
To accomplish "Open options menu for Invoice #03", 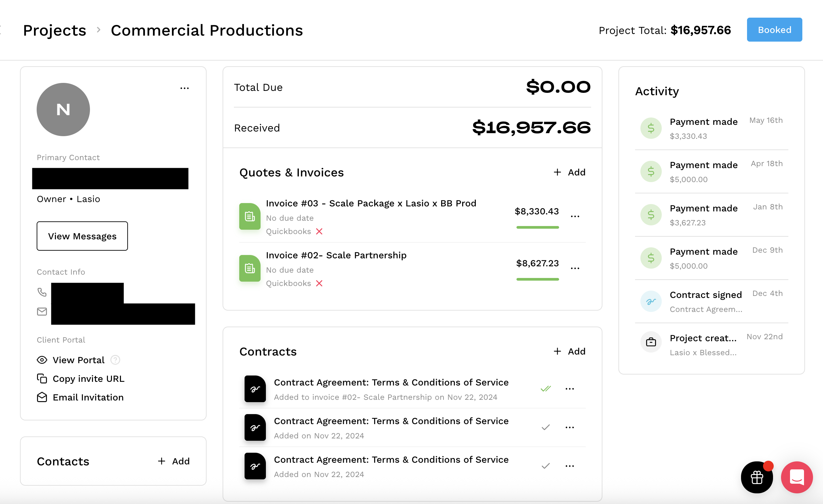I will coord(575,216).
